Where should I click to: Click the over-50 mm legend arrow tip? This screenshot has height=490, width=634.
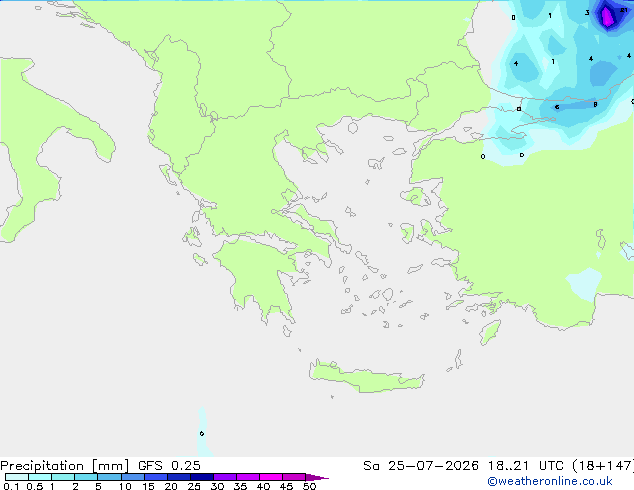click(x=317, y=477)
